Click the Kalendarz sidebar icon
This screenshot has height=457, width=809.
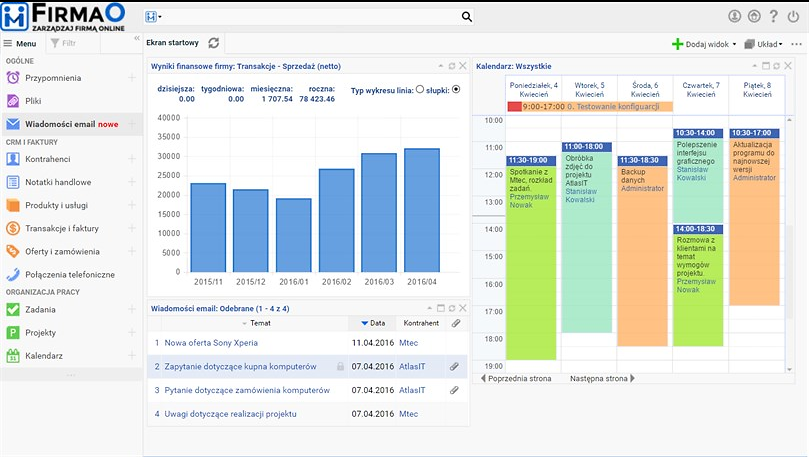point(13,355)
